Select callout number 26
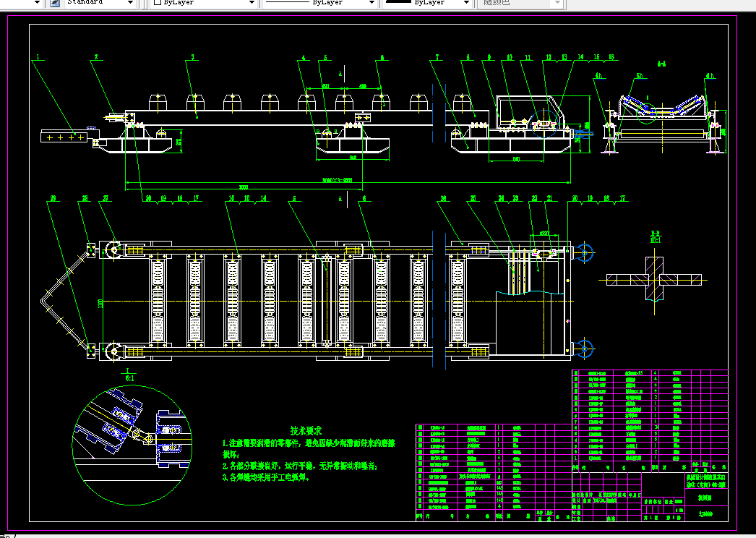This screenshot has width=756, height=538. tap(444, 198)
